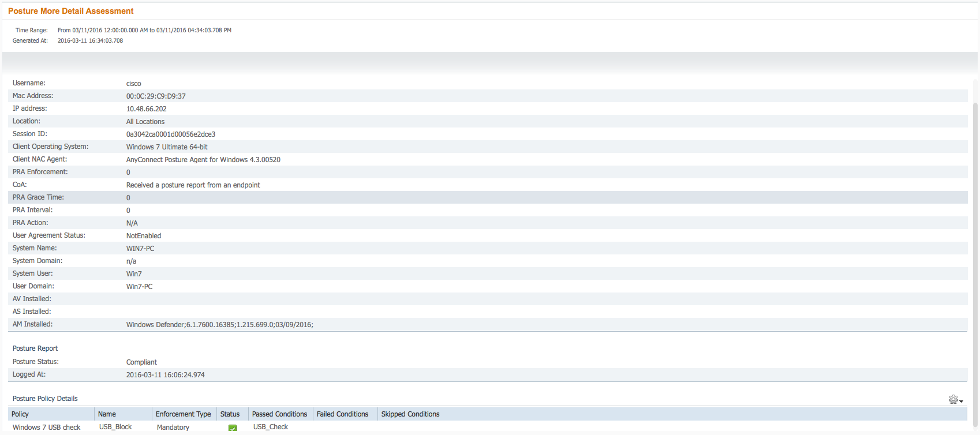Viewport: 980px width, 435px height.
Task: Click the Client NAC Agent label
Action: [x=40, y=159]
